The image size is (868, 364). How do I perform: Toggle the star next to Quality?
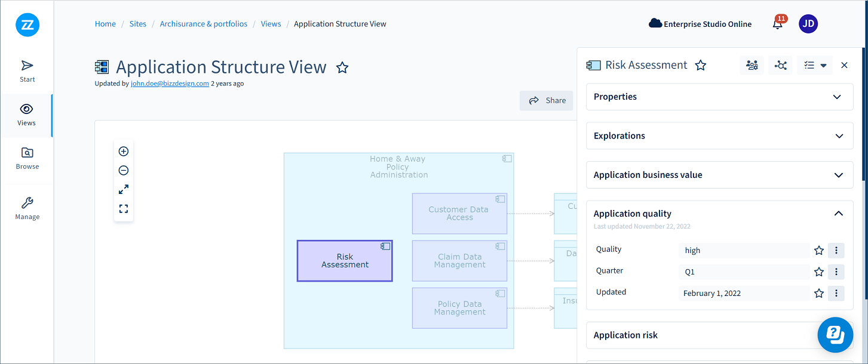(x=819, y=251)
